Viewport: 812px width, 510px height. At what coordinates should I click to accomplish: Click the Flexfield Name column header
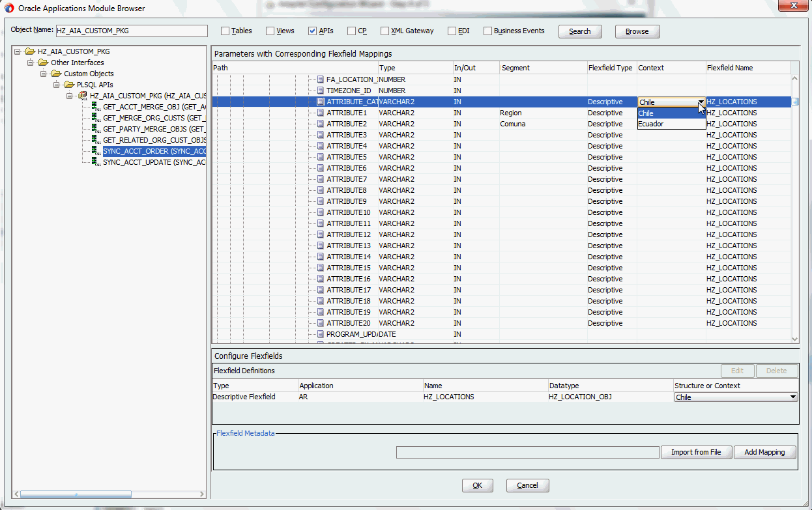tap(748, 68)
